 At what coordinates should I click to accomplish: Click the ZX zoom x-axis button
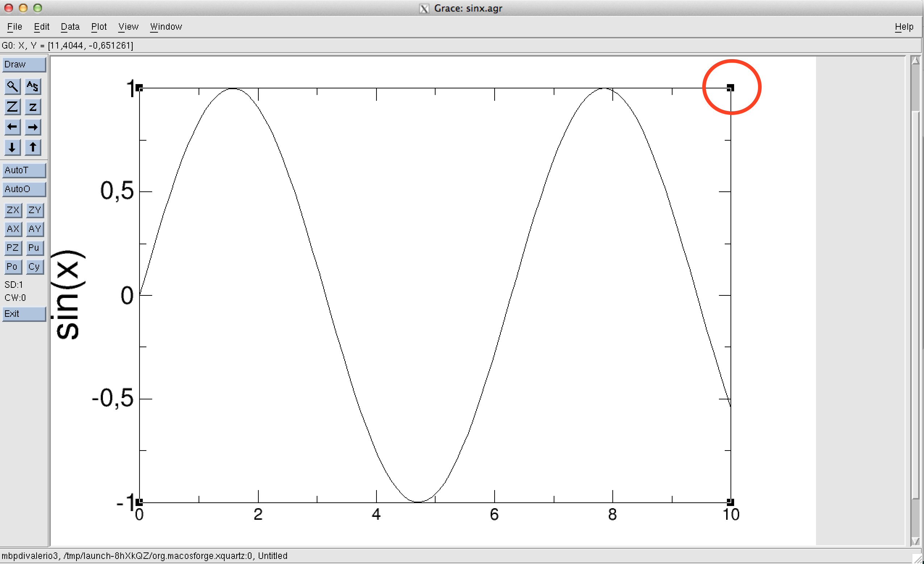point(13,210)
